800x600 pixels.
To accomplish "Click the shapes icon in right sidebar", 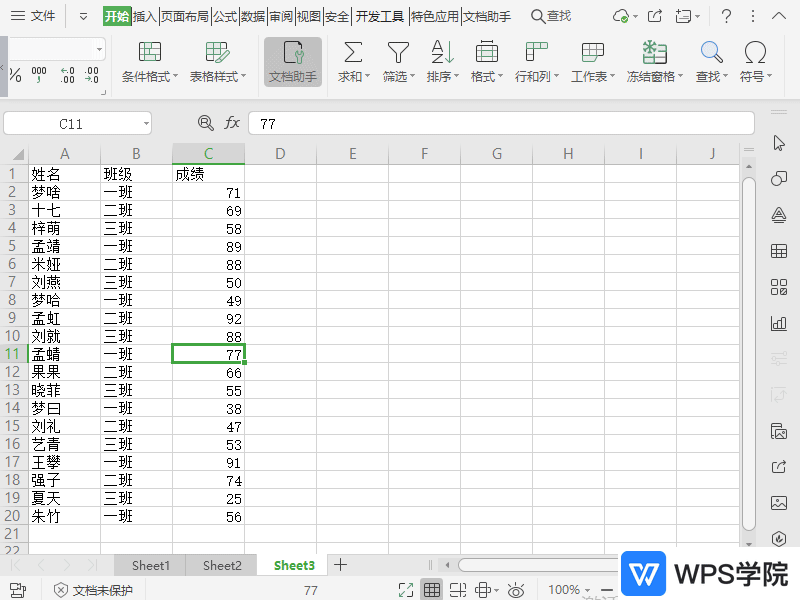I will point(779,179).
